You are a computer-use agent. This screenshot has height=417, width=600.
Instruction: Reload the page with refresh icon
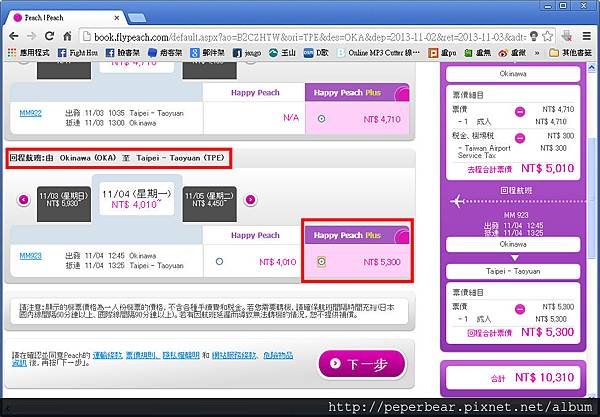49,36
